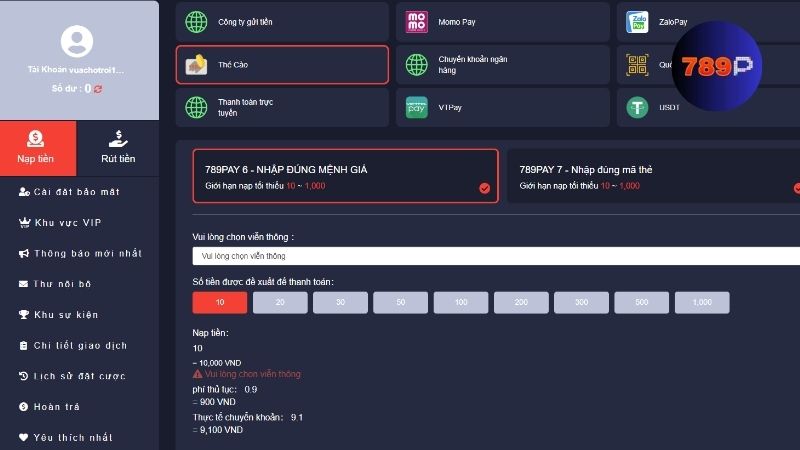Choose the 500 suggested amount
The width and height of the screenshot is (800, 450).
(x=641, y=303)
